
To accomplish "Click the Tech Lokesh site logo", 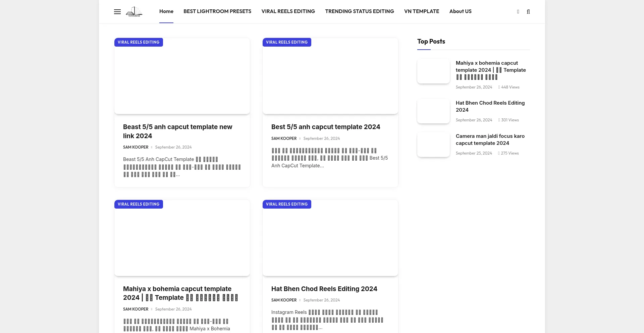I will [x=134, y=12].
